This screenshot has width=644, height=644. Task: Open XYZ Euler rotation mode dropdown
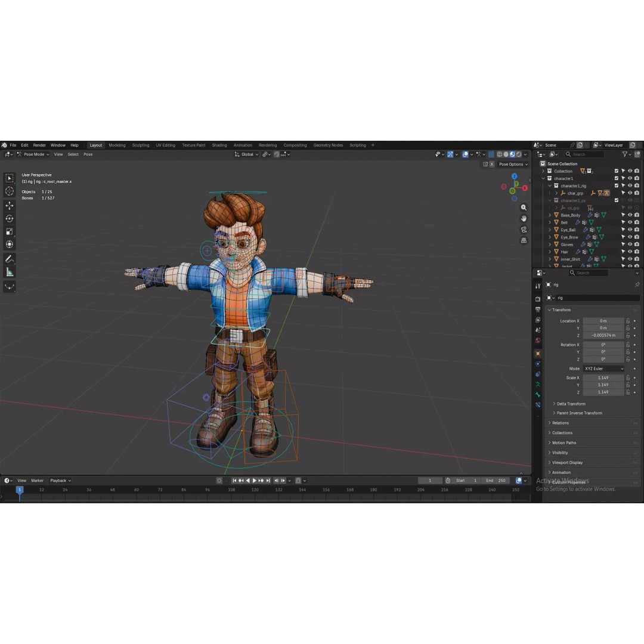[603, 369]
